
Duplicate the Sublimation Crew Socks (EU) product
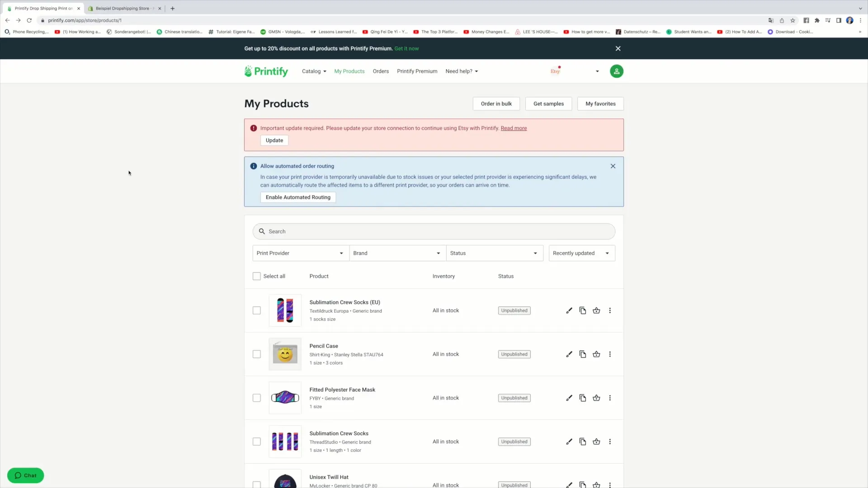pos(583,310)
